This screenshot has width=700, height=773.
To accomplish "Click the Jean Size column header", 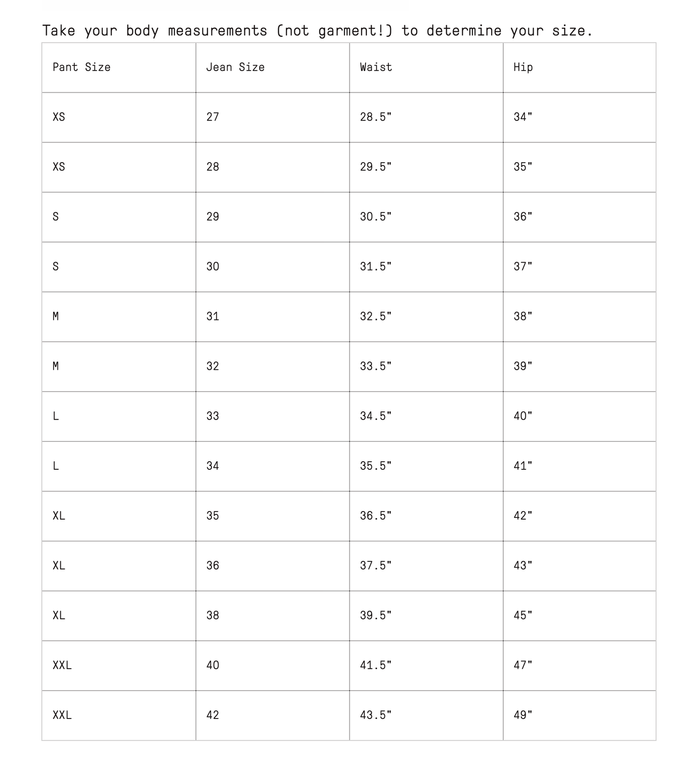I will coord(235,67).
